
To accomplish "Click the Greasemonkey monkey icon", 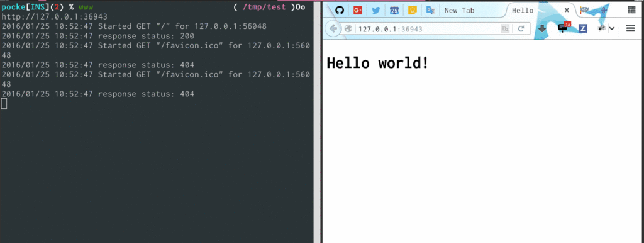I will [602, 28].
